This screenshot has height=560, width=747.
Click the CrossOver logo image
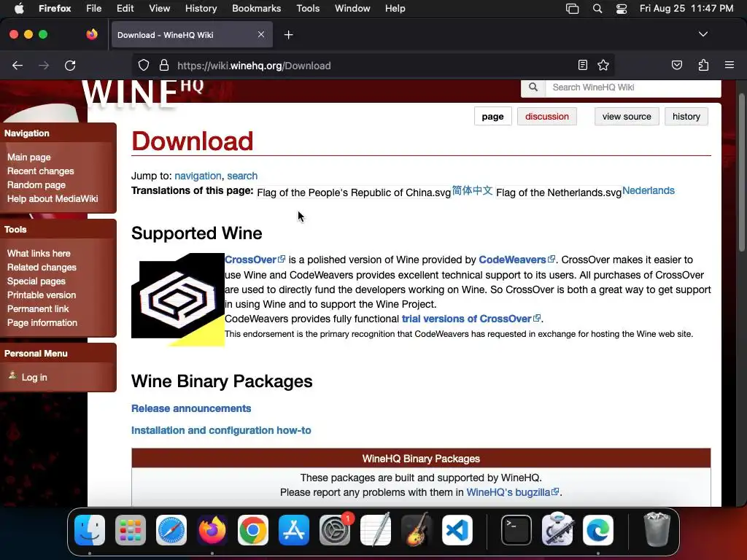pyautogui.click(x=178, y=300)
